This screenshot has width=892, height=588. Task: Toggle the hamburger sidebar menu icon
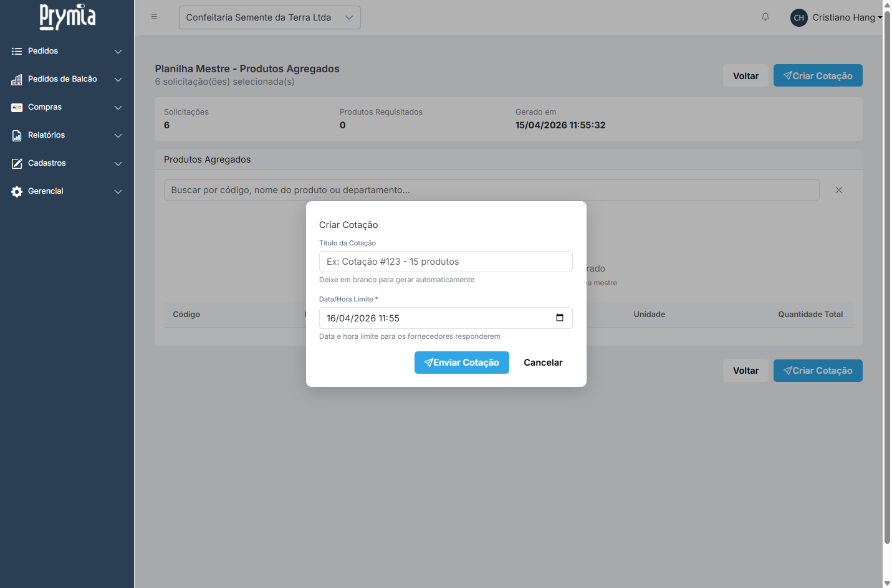(x=154, y=17)
